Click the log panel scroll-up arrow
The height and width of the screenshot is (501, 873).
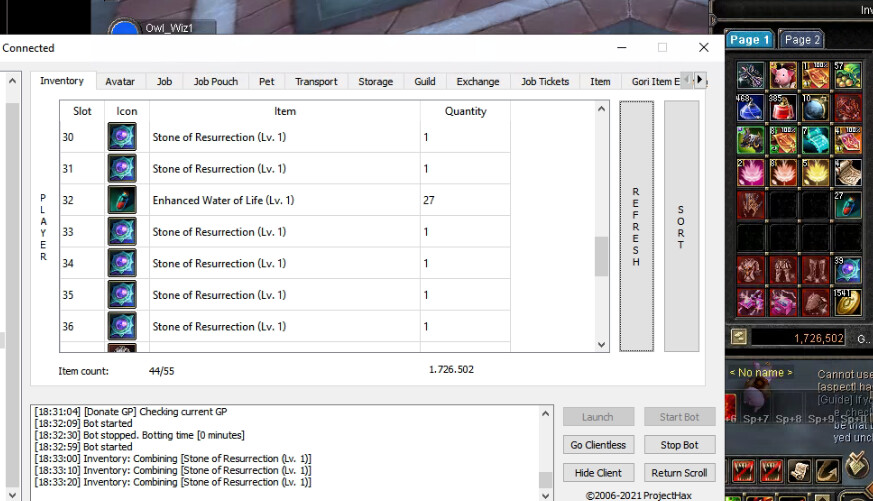(545, 413)
